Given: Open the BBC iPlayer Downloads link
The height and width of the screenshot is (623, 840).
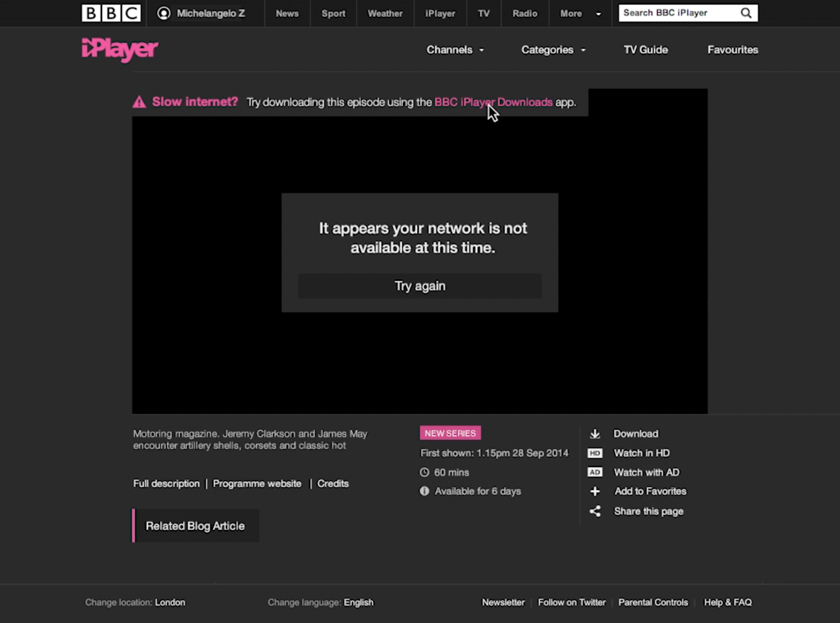Looking at the screenshot, I should point(493,102).
